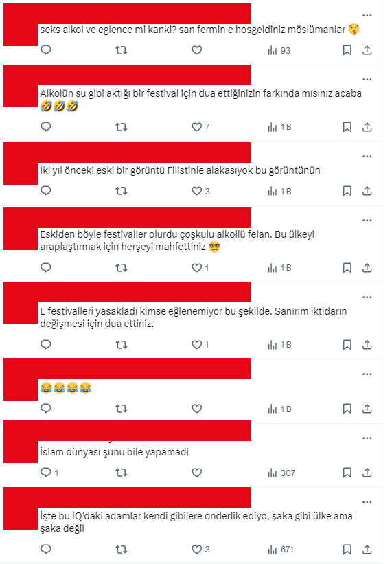Open more options on 'İşte bu IQ'daki' tweet
392x564 pixels.
tap(367, 502)
